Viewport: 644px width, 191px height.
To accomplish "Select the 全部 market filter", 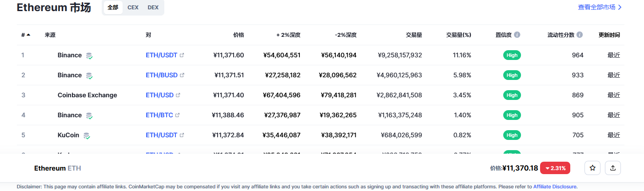I will (x=113, y=8).
